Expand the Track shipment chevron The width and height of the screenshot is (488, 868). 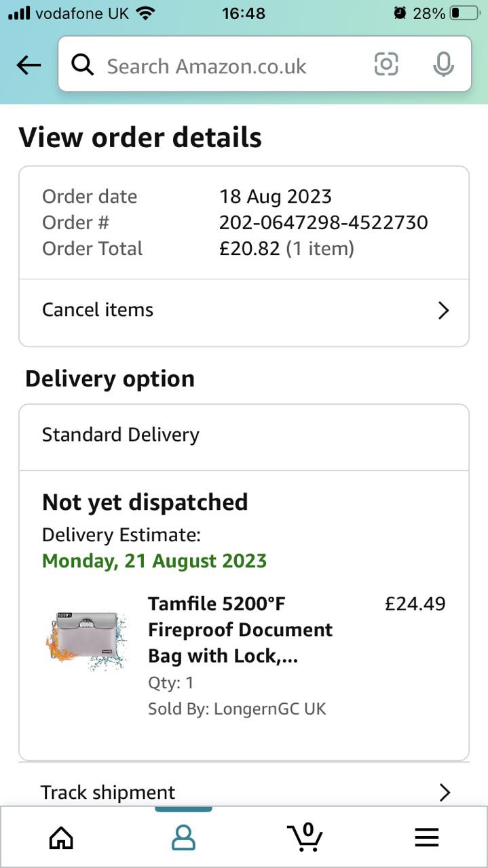click(x=445, y=792)
